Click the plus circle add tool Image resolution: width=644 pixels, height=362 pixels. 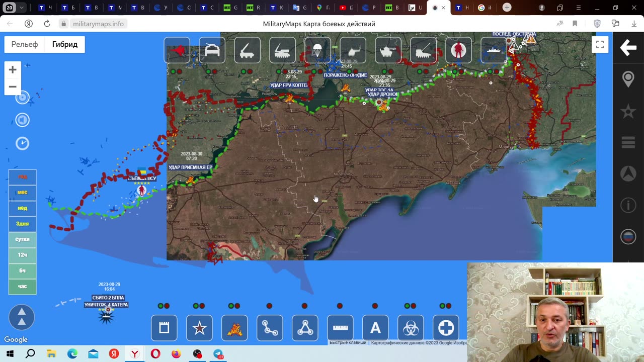[446, 328]
